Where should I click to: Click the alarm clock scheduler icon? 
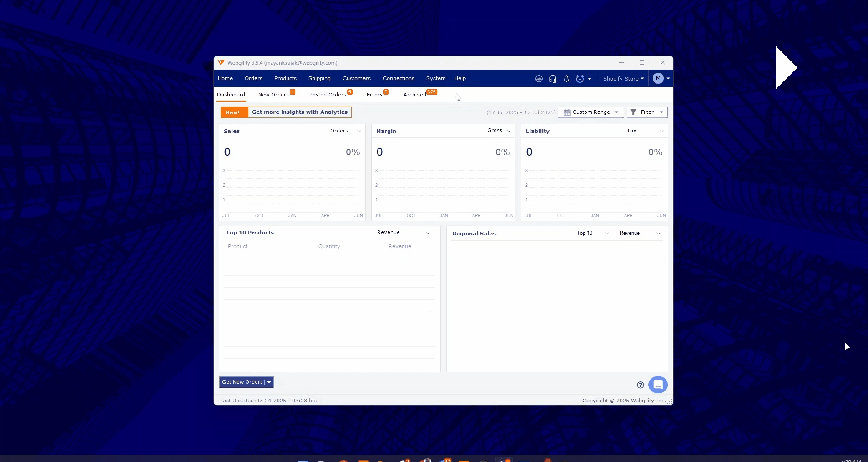tap(580, 79)
